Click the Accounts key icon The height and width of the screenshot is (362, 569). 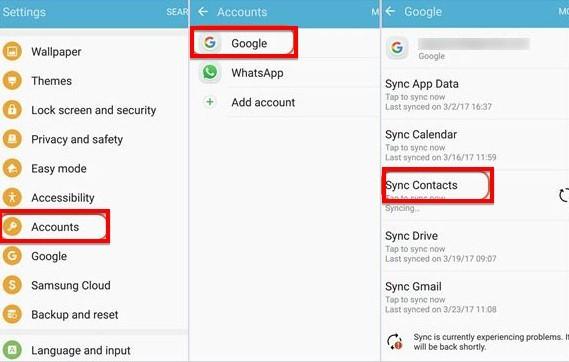click(x=12, y=227)
